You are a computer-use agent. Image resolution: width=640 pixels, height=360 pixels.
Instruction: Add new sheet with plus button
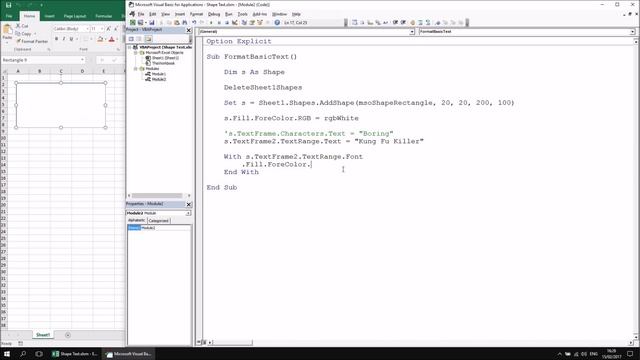pos(68,335)
